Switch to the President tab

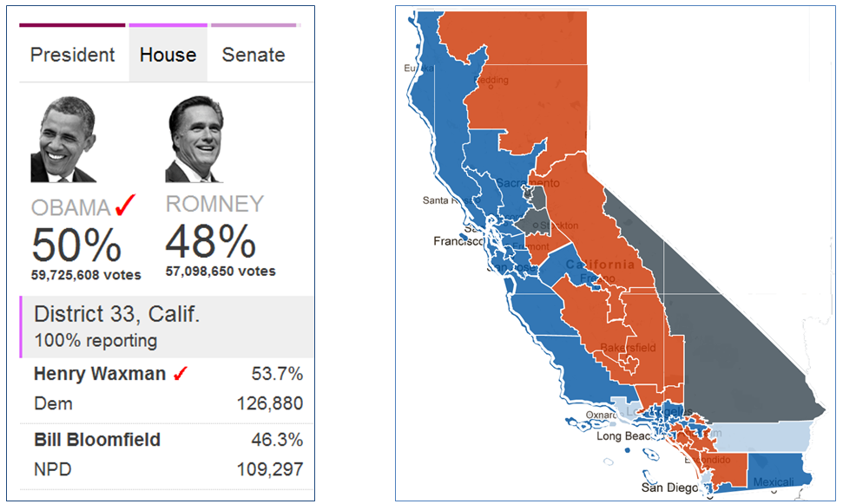[71, 54]
